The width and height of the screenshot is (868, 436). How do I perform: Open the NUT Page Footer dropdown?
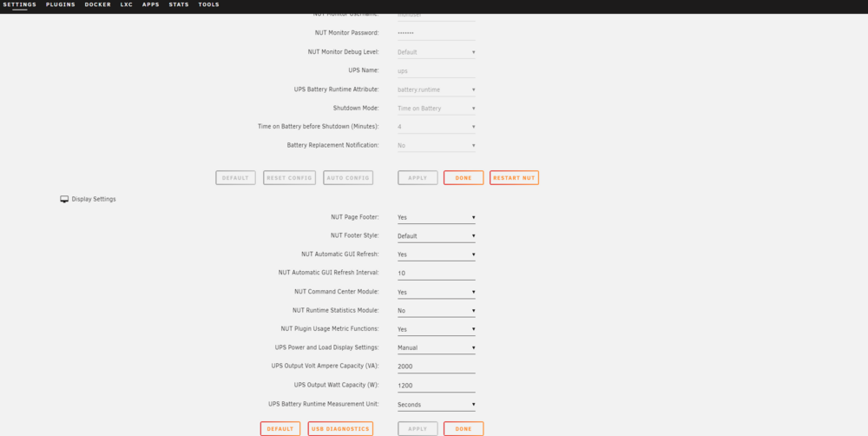(x=437, y=217)
